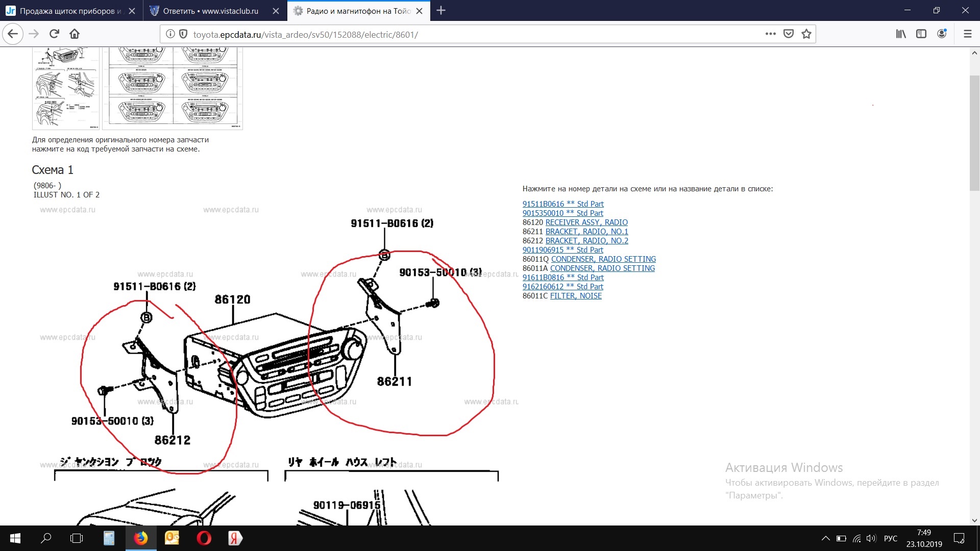Open the second diagram thumbnail
The width and height of the screenshot is (980, 551).
173,88
